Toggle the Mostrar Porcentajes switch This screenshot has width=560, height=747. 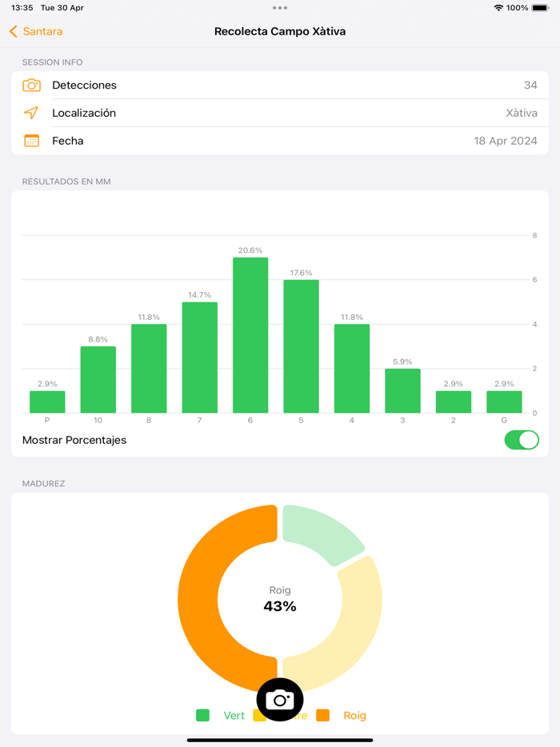tap(522, 440)
